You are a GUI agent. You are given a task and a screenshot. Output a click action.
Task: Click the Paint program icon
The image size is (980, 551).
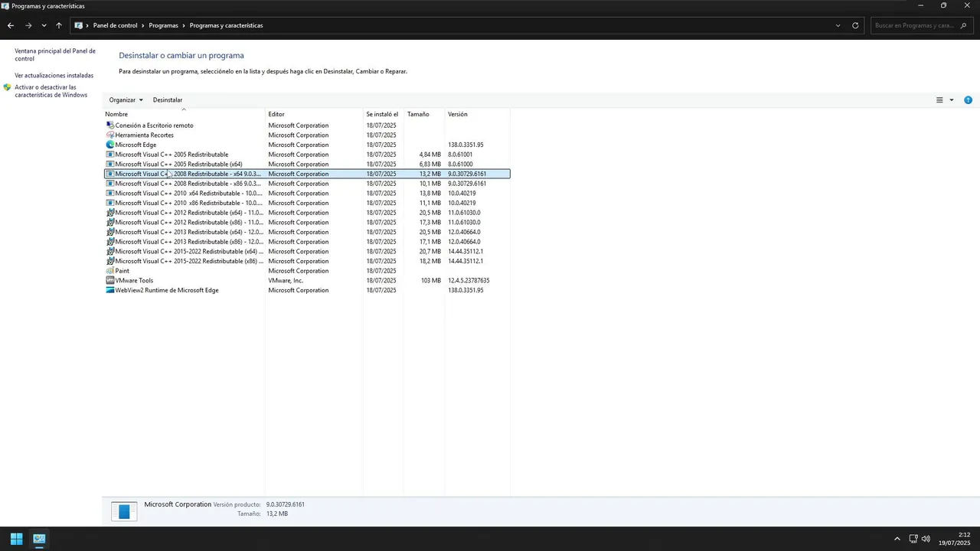(110, 271)
